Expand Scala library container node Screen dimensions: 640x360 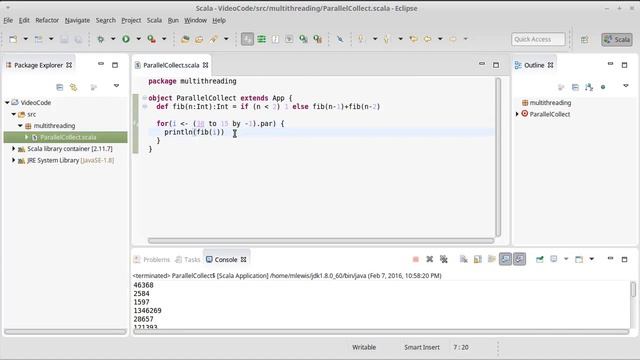pyautogui.click(x=13, y=149)
